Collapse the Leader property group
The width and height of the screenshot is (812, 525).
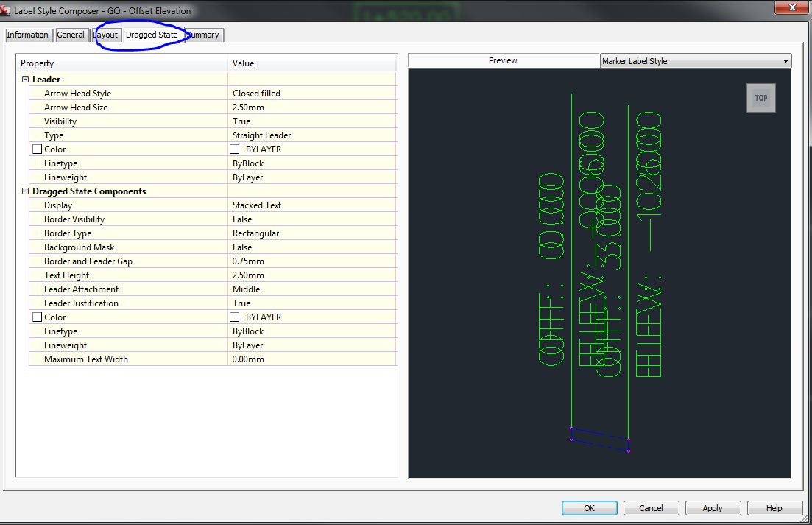pyautogui.click(x=25, y=79)
